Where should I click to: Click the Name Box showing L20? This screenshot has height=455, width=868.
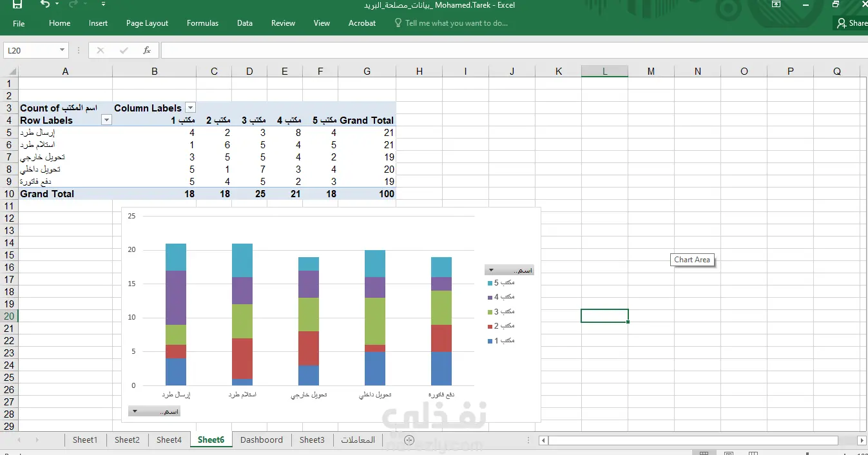pyautogui.click(x=31, y=50)
